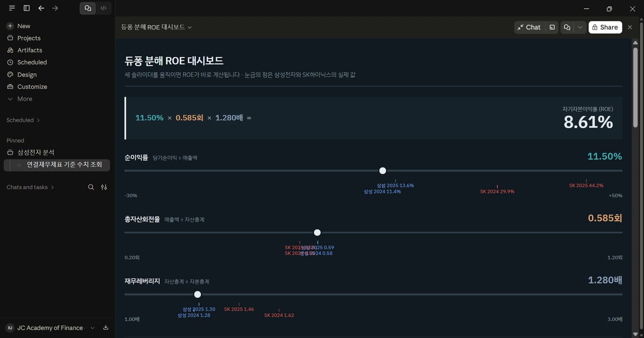This screenshot has height=338, width=644.
Task: Click the download icon in sidebar footer
Action: 106,328
